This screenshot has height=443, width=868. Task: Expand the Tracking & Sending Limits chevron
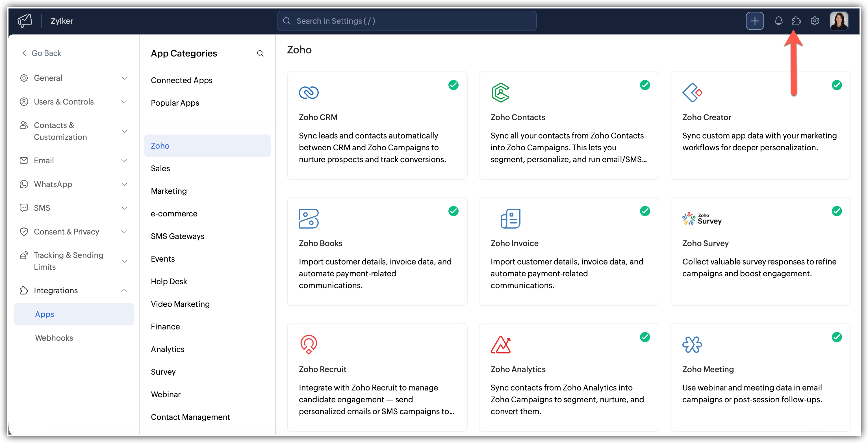[x=124, y=261]
